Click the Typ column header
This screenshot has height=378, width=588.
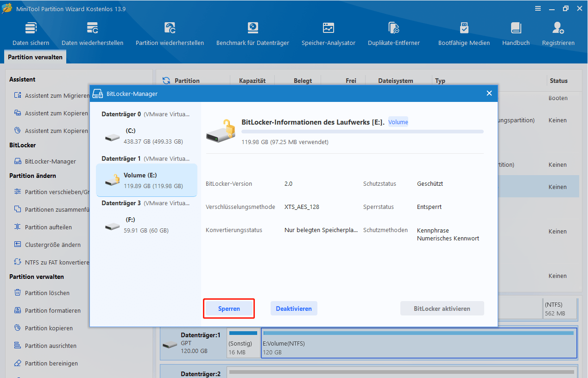point(440,81)
